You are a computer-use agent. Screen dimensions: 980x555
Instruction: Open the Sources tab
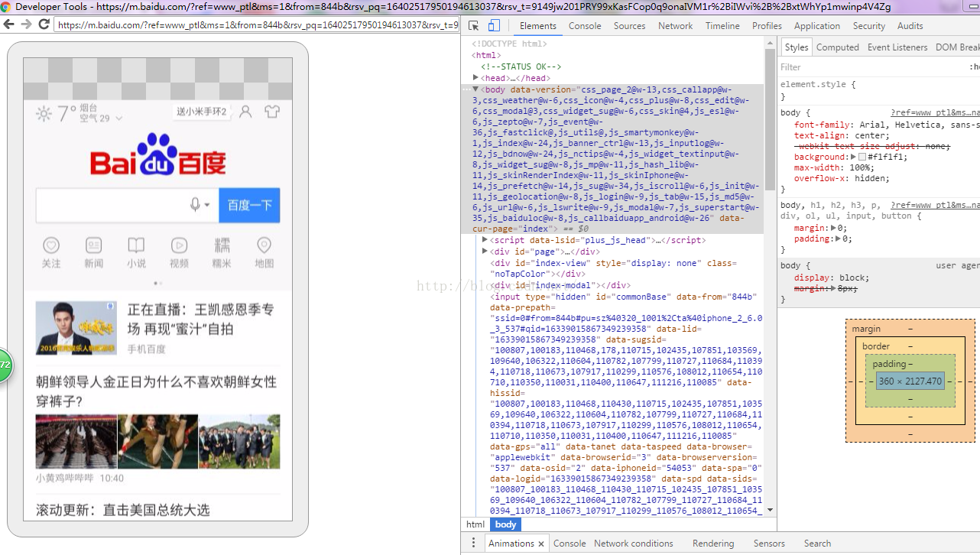coord(630,25)
